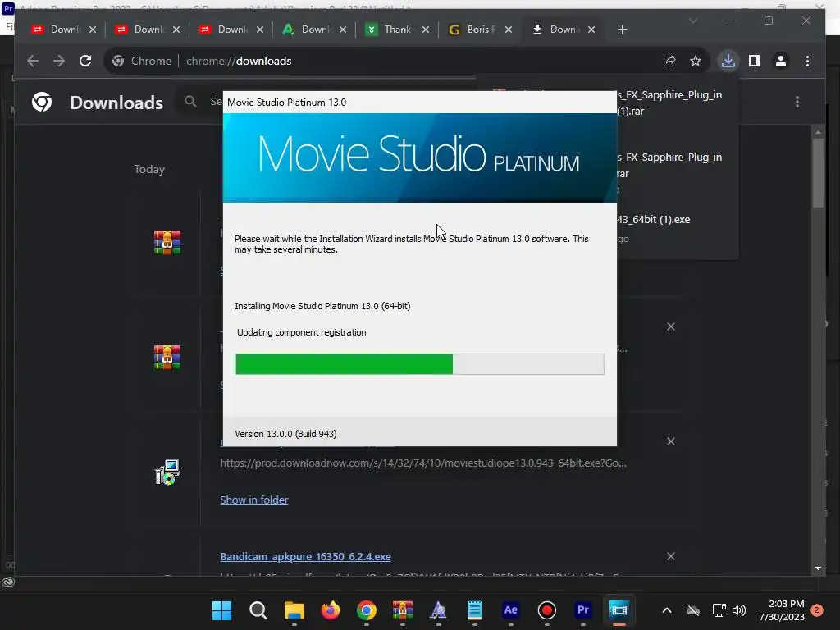Bookmark this page with the star icon
Screen dimensions: 840x630
[696, 61]
